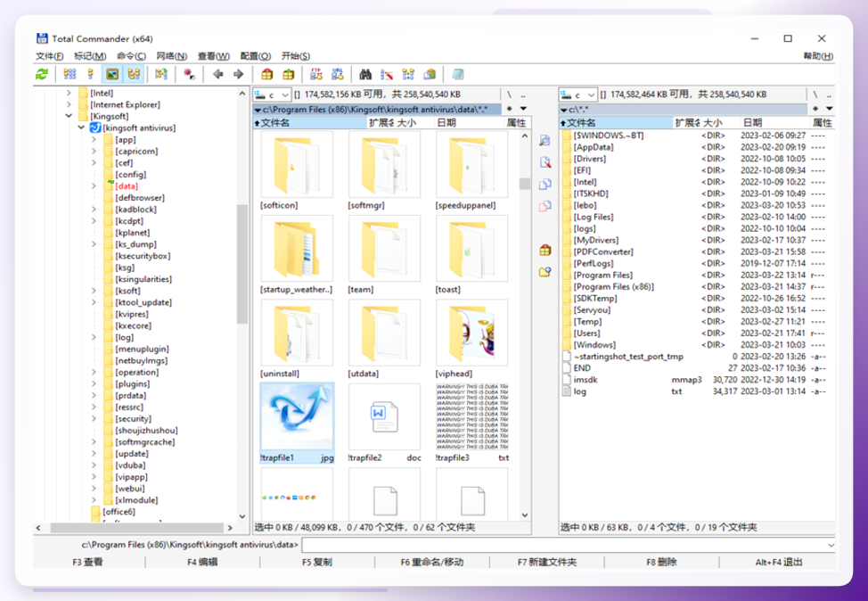The height and width of the screenshot is (601, 868).
Task: Click the pack files toolbar icon
Action: pos(266,74)
